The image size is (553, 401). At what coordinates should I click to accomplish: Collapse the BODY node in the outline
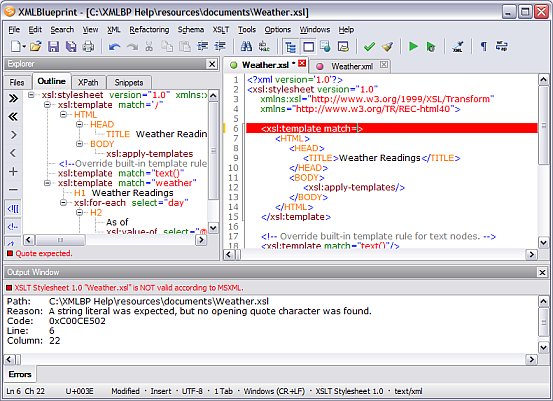point(80,144)
